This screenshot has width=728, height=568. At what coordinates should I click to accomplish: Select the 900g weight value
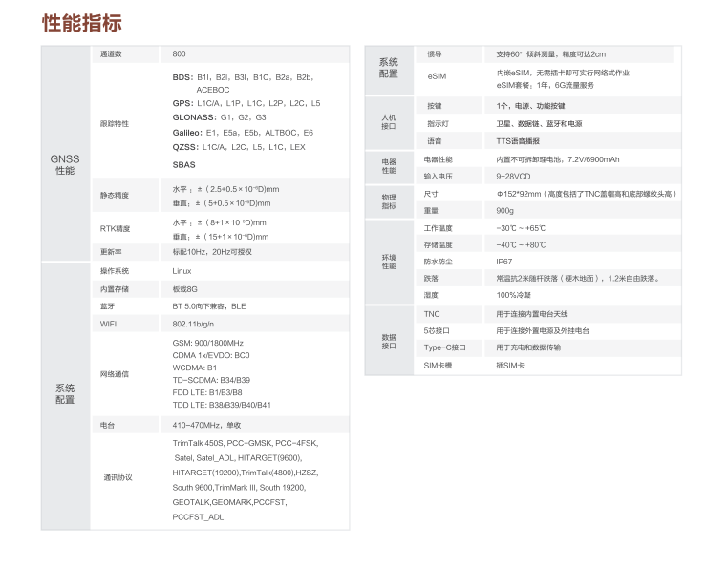coord(504,210)
